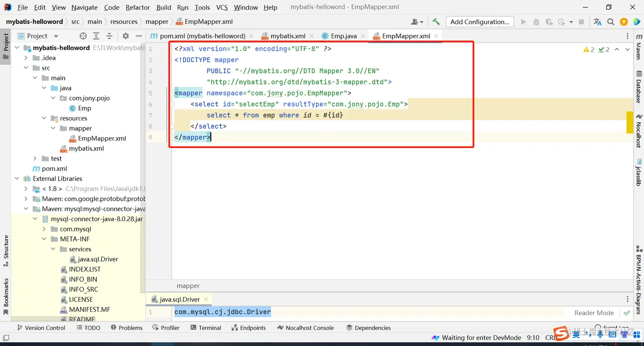Image resolution: width=644 pixels, height=346 pixels.
Task: Open the Endpoints tool window
Action: point(248,328)
